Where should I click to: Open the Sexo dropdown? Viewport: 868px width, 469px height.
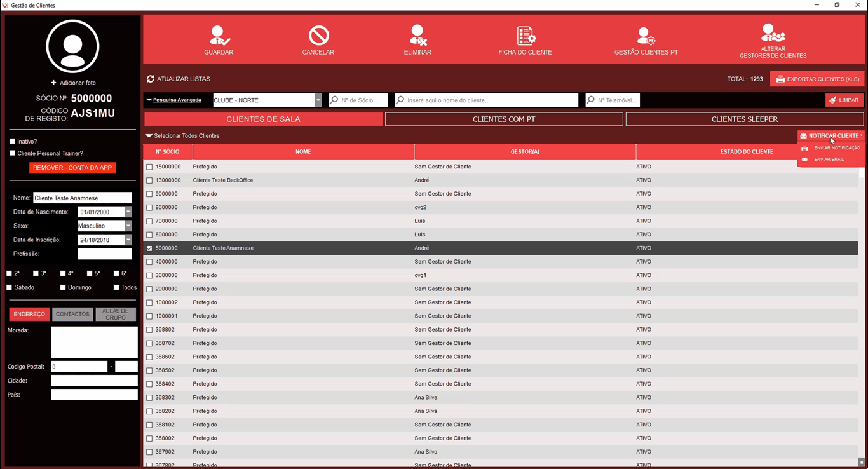(x=128, y=226)
